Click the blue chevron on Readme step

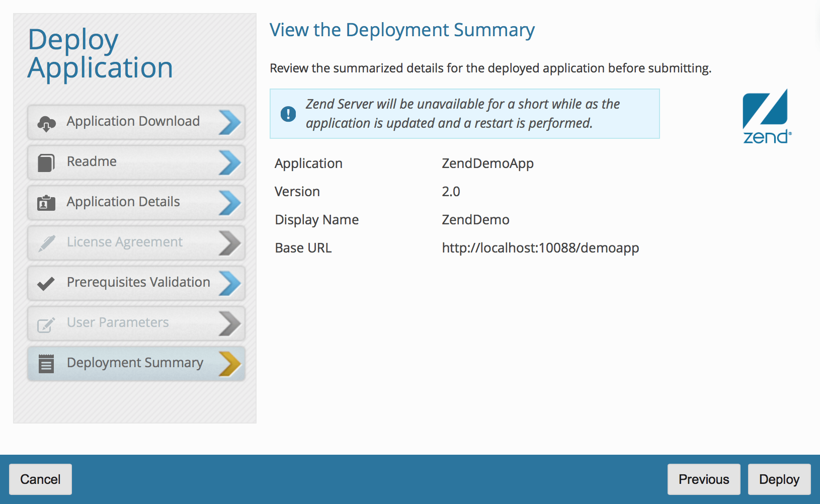point(230,162)
